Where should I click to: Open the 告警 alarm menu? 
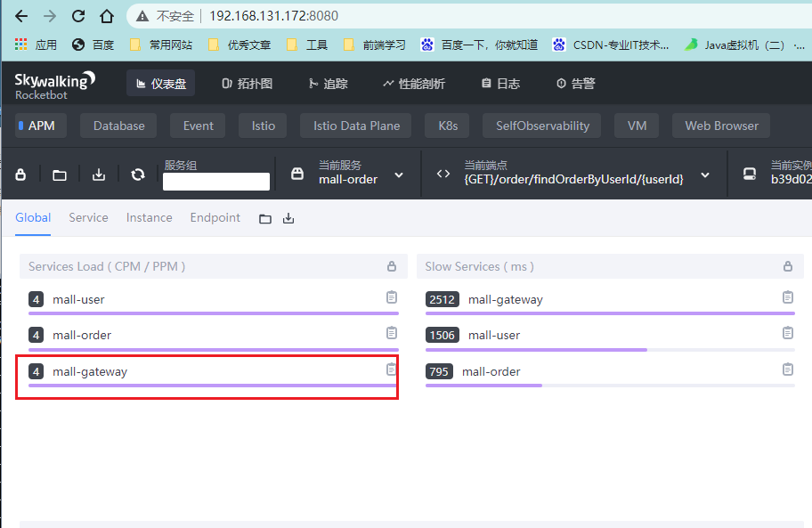(575, 84)
